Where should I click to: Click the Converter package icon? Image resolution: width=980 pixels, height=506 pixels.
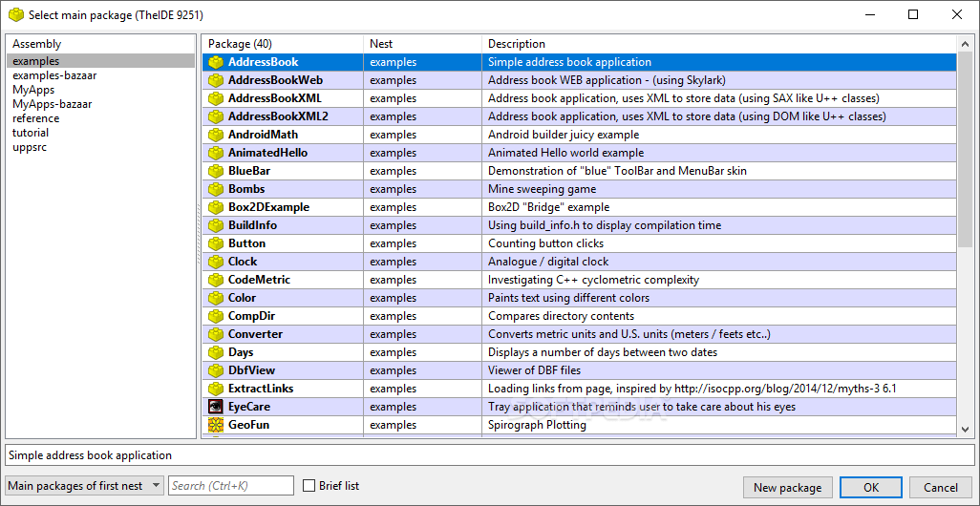216,334
